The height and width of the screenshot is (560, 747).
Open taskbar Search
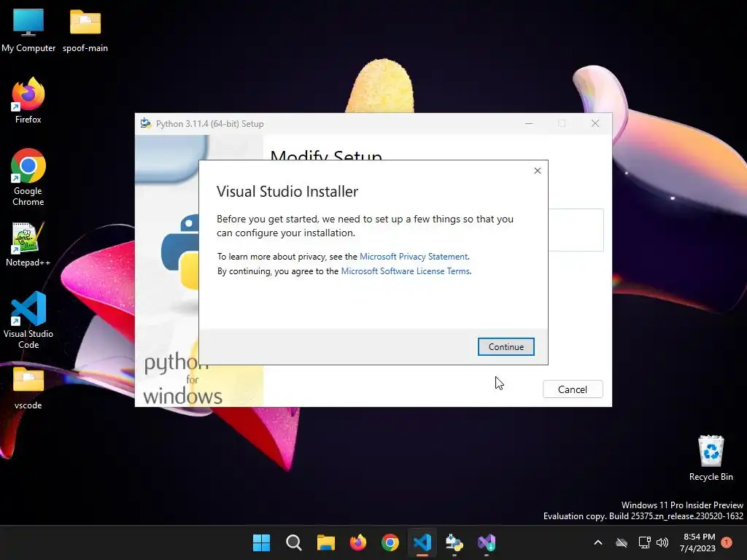[x=293, y=542]
